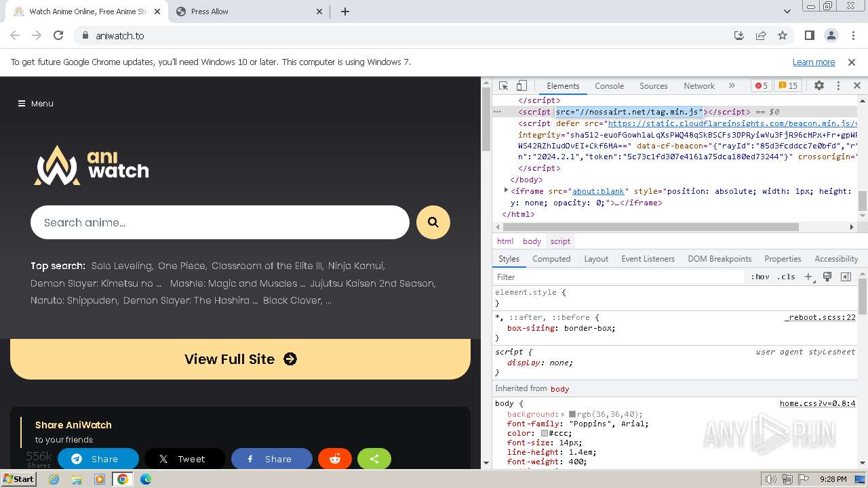Open the Layout pane tab
Viewport: 868px width, 488px height.
tap(596, 259)
